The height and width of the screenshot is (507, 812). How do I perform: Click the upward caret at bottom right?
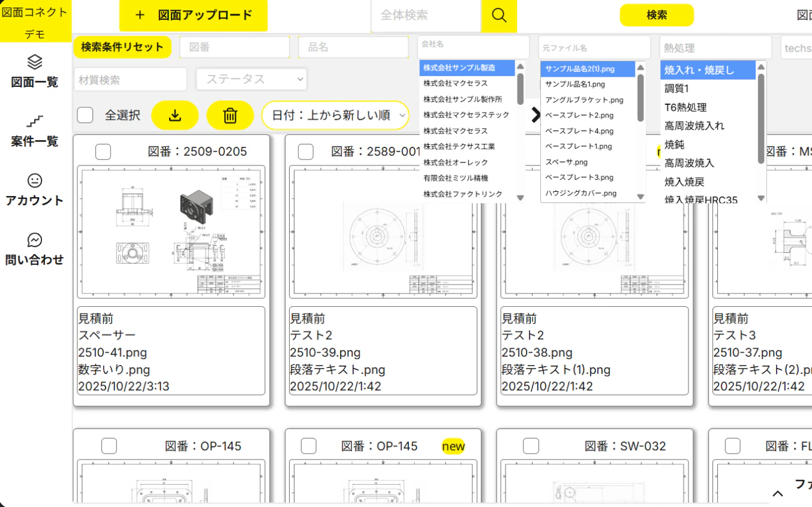coord(778,494)
